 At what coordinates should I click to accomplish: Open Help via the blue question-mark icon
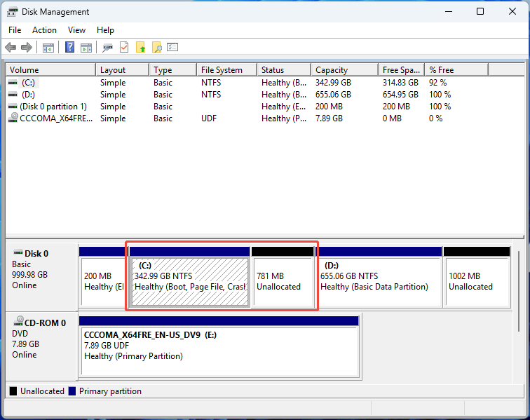tap(69, 47)
